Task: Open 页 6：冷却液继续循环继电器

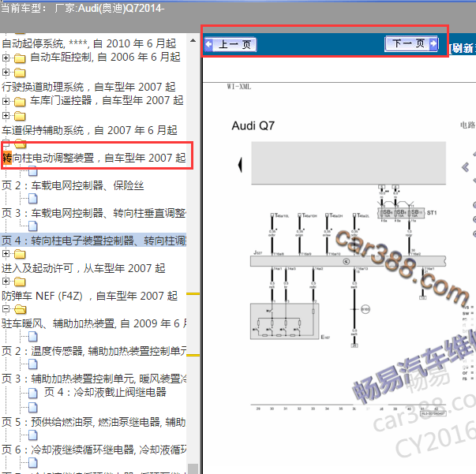Action: 94,450
